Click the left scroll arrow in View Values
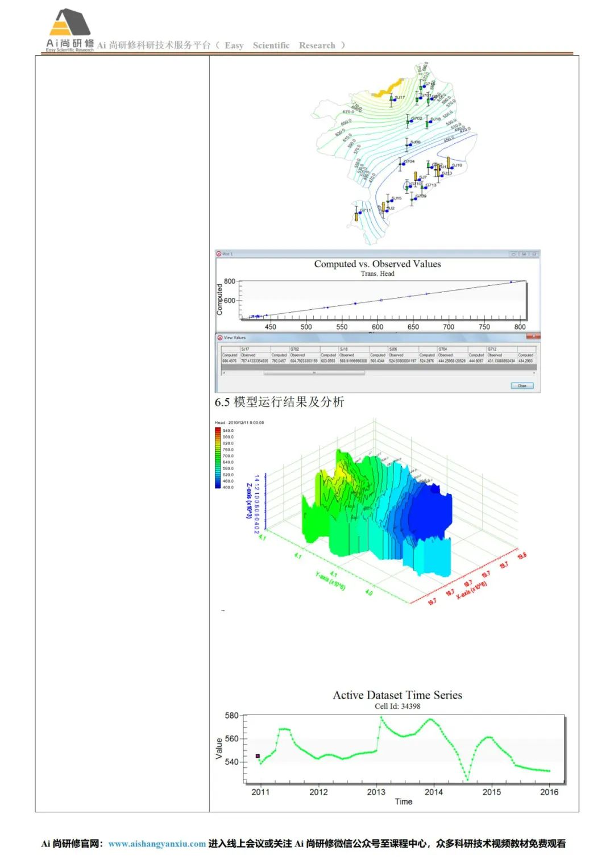This screenshot has height=868, width=614. click(x=223, y=372)
